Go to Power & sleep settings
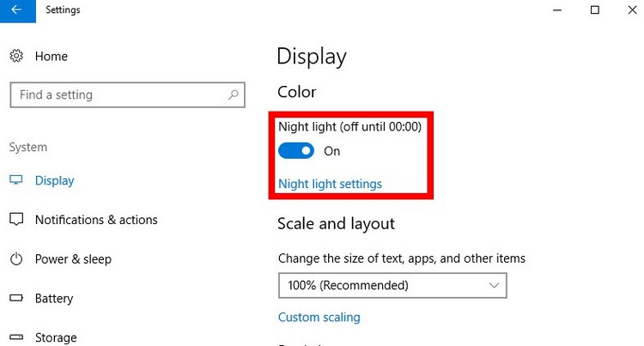Screen dimensions: 644x346 click(73, 259)
